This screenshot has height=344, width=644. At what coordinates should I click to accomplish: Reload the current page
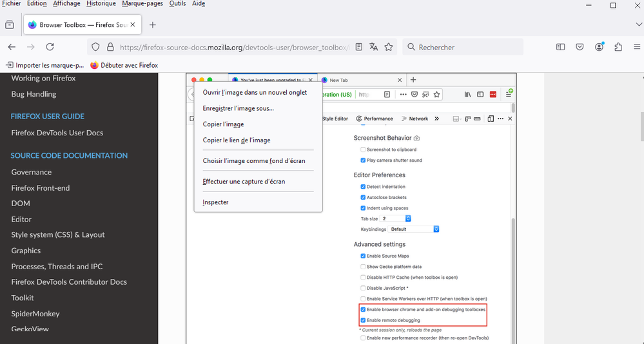50,47
